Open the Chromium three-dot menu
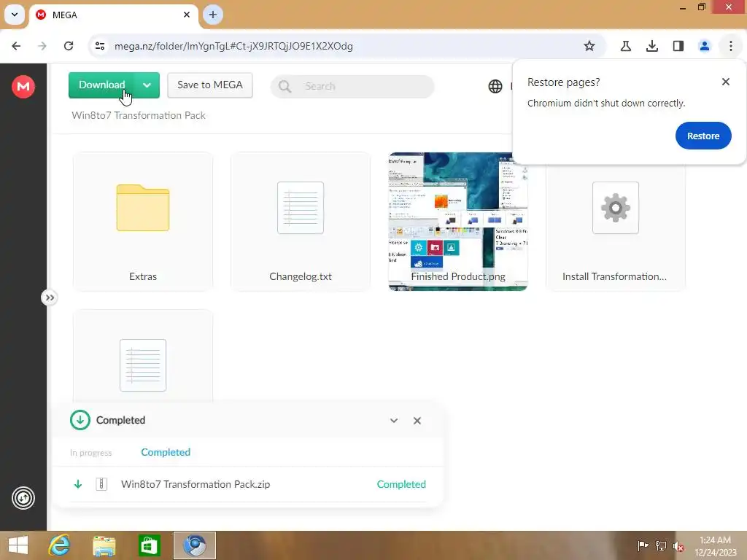This screenshot has height=560, width=747. [731, 46]
